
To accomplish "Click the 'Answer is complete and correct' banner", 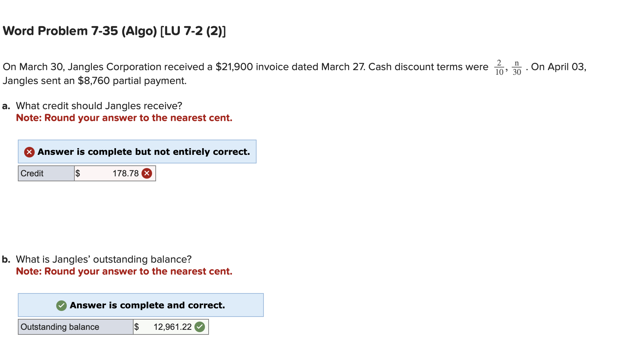I will click(x=141, y=305).
